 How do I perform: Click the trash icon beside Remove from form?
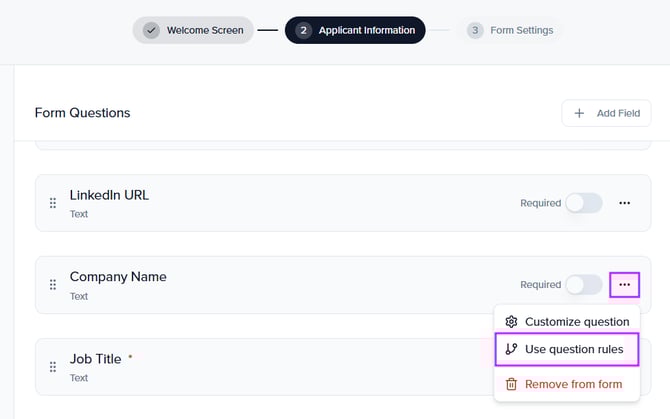tap(512, 384)
